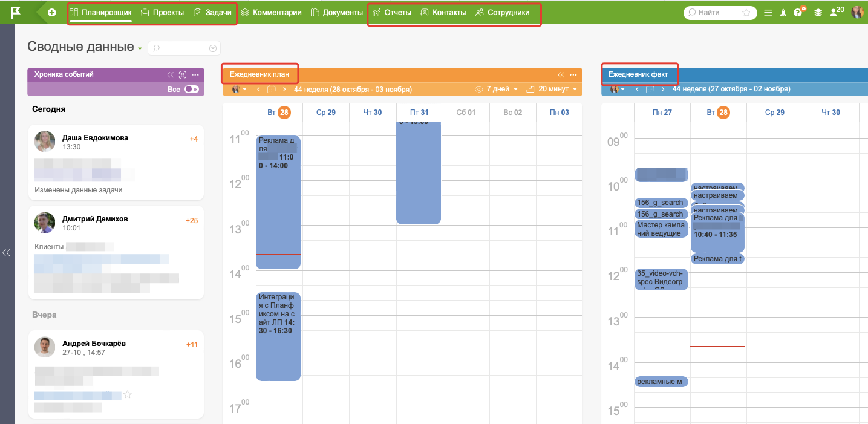
Task: Go to next week in Ежедневник план
Action: pos(284,90)
